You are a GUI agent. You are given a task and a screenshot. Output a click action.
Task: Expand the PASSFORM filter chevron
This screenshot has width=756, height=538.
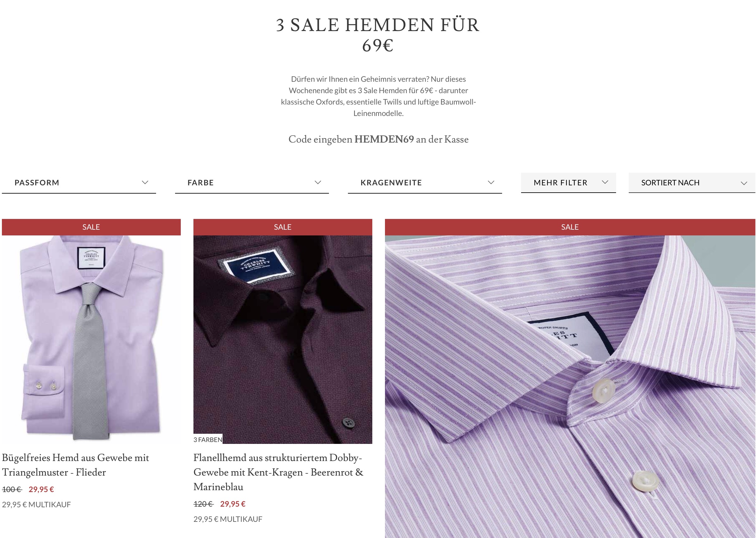pyautogui.click(x=145, y=183)
